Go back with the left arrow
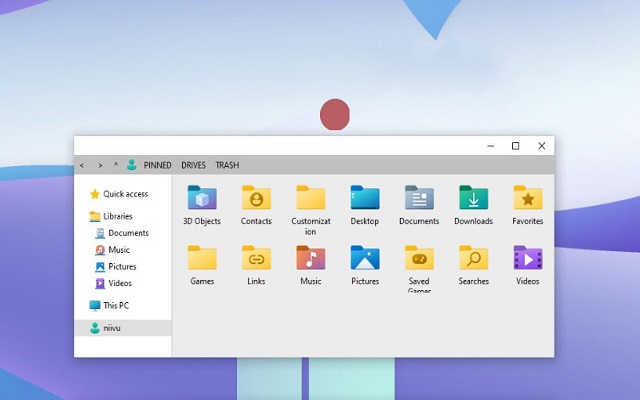 coord(82,165)
